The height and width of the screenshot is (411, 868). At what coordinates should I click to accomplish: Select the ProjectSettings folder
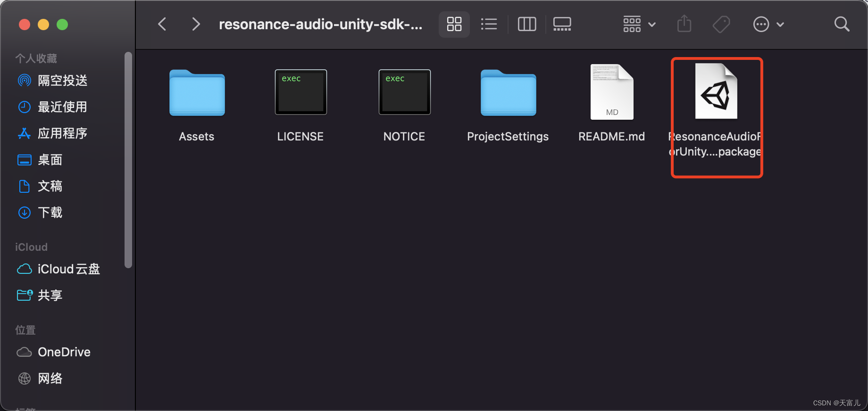pos(509,92)
